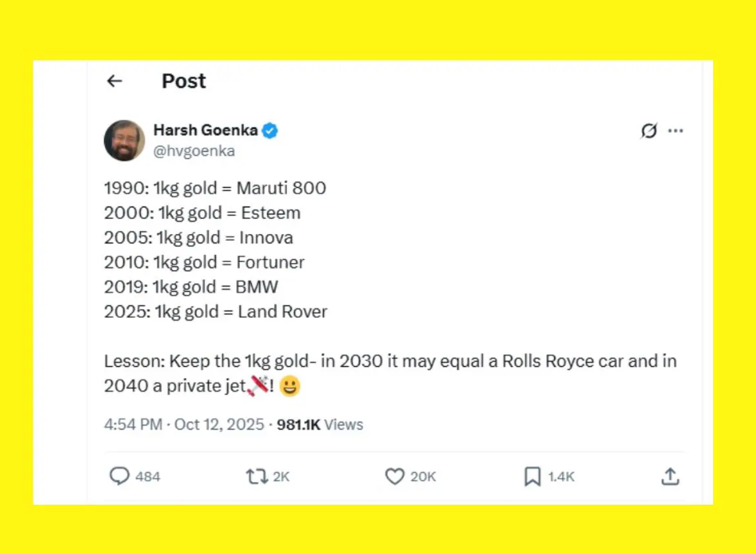Viewport: 756px width, 554px height.
Task: Click Harsh Goenka's profile picture
Action: [124, 141]
